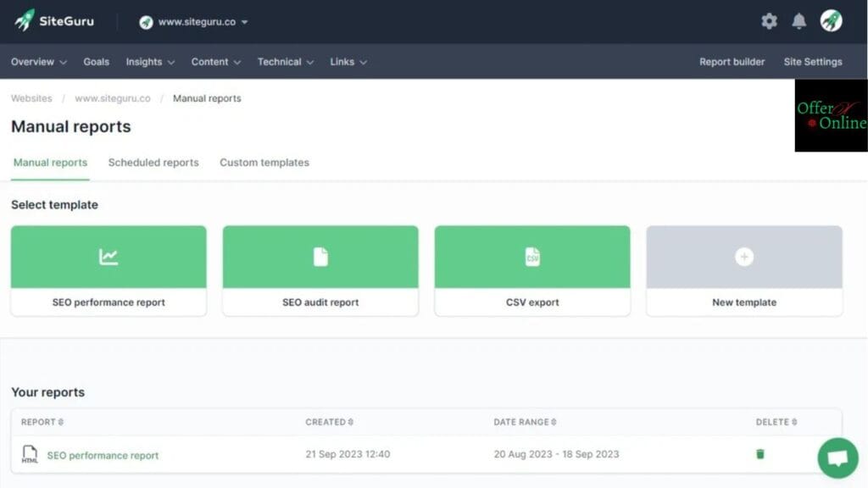Expand the Overview menu
The width and height of the screenshot is (868, 488).
(39, 62)
